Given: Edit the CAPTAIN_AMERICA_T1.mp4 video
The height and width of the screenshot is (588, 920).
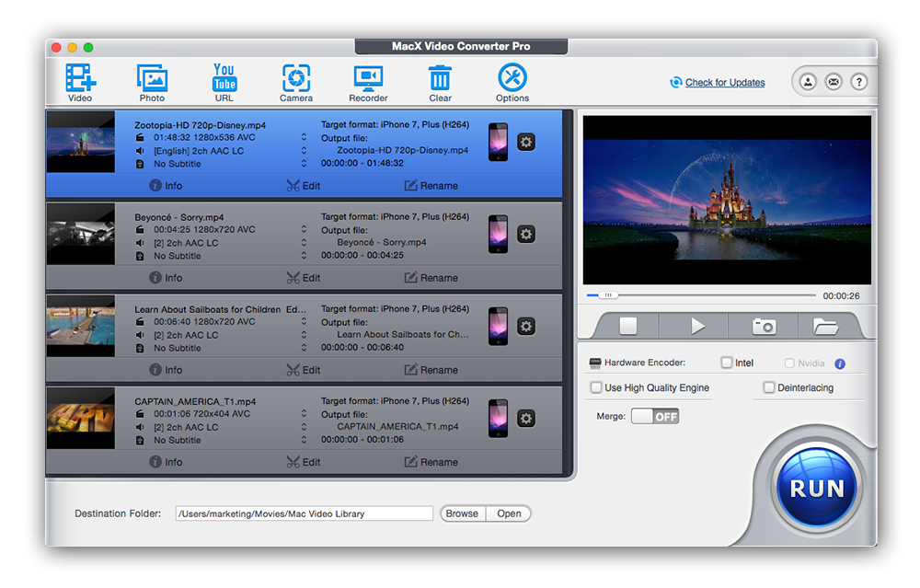Looking at the screenshot, I should [304, 462].
